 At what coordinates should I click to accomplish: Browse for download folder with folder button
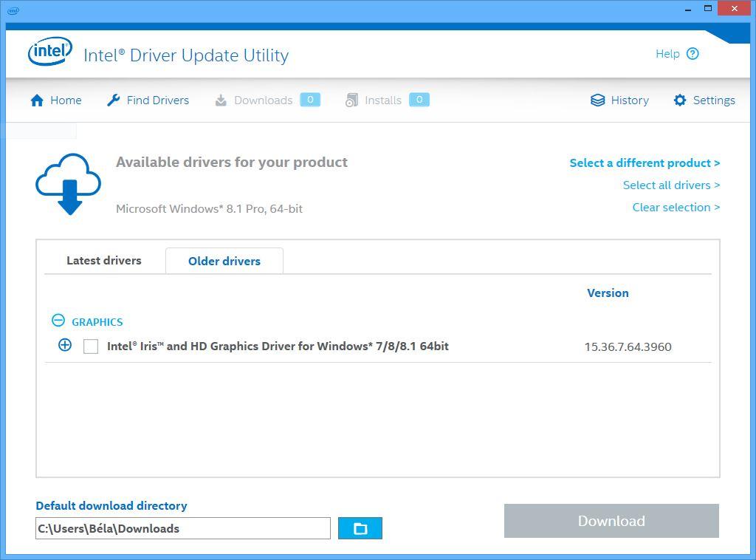pyautogui.click(x=360, y=528)
